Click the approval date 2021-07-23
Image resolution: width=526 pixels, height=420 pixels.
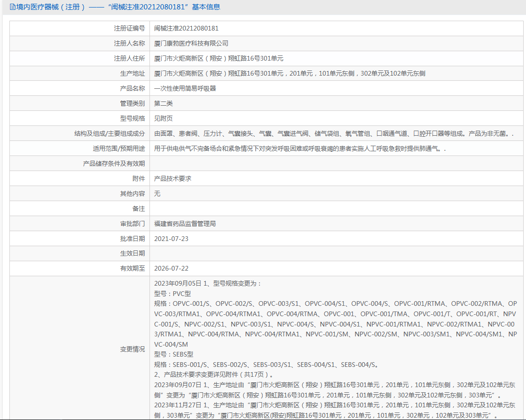click(x=171, y=239)
